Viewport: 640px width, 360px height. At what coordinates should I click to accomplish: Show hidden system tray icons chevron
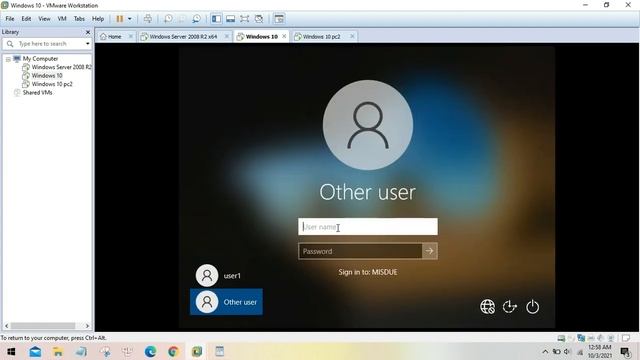point(545,351)
